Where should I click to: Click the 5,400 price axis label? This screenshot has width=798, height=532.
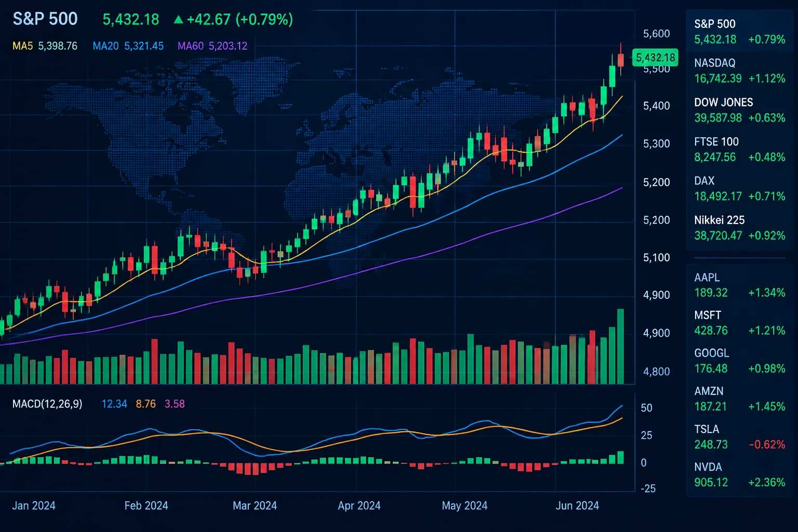[657, 106]
